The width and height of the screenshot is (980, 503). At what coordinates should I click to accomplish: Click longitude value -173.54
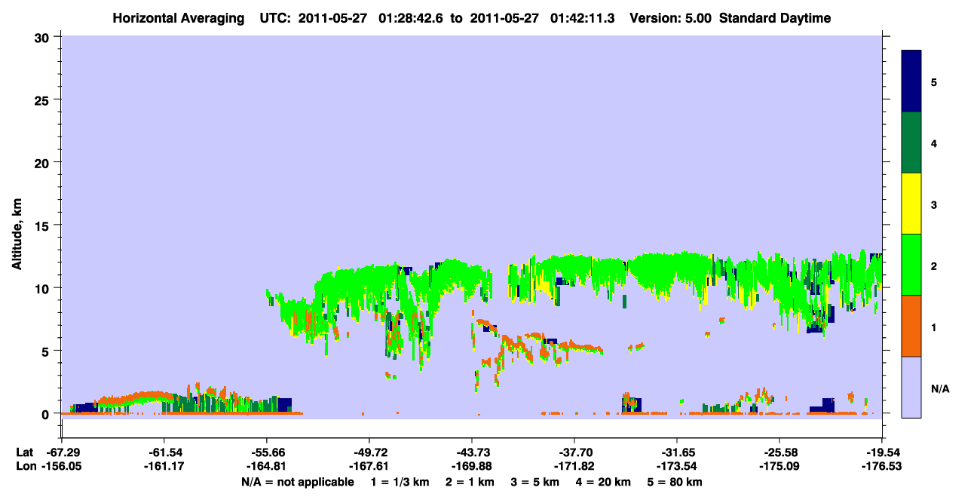pyautogui.click(x=677, y=466)
